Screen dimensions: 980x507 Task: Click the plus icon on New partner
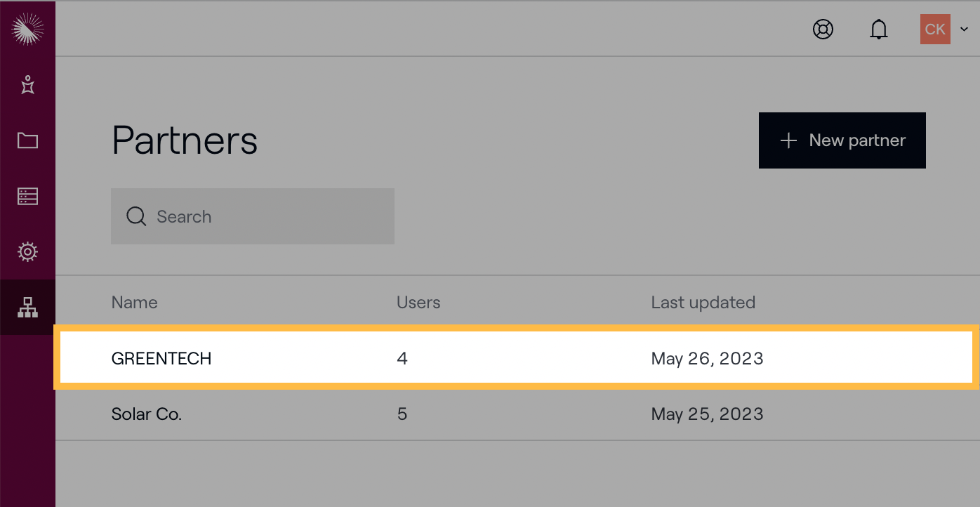pyautogui.click(x=788, y=140)
